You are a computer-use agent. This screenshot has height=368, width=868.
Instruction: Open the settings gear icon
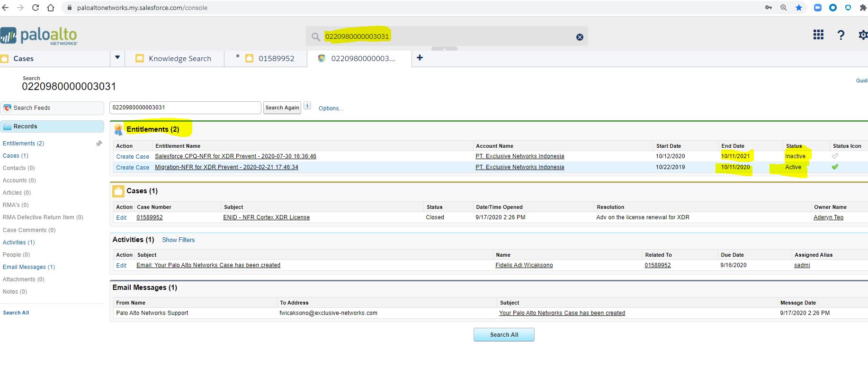863,35
